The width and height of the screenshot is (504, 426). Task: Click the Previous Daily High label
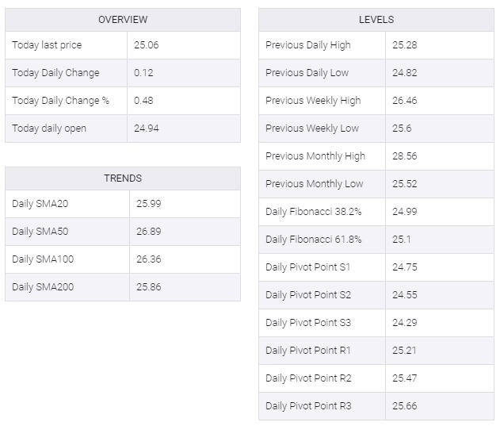point(308,45)
